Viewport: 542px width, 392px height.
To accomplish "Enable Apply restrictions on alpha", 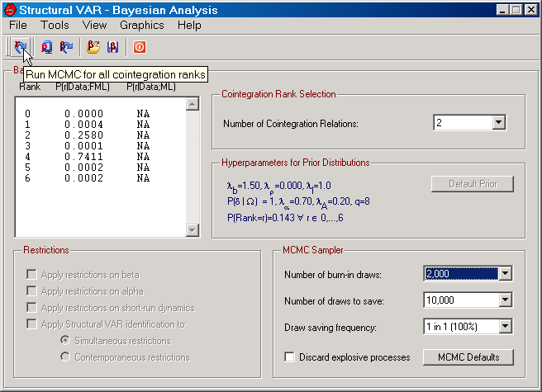I will [31, 290].
